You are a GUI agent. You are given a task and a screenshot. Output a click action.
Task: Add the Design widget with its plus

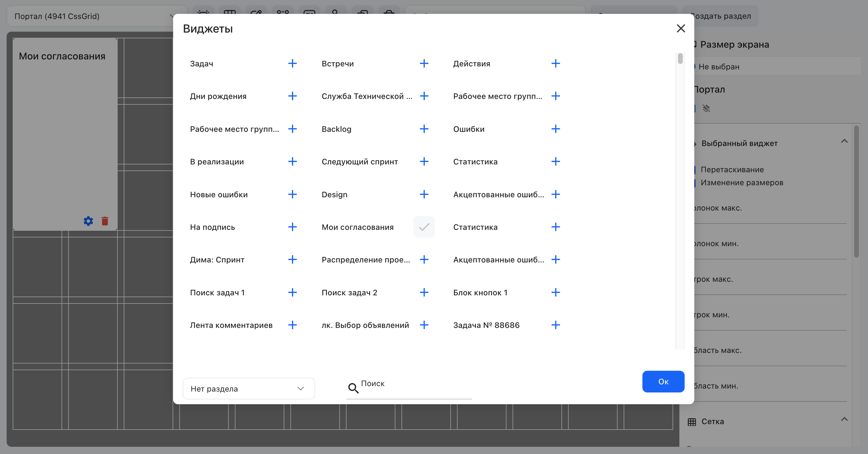[x=424, y=194]
